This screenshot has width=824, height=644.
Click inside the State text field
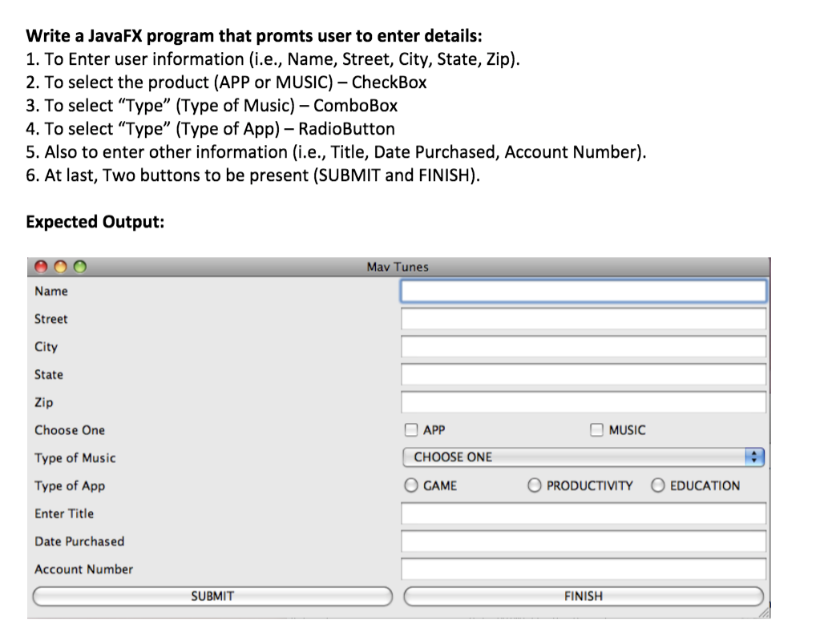point(584,374)
